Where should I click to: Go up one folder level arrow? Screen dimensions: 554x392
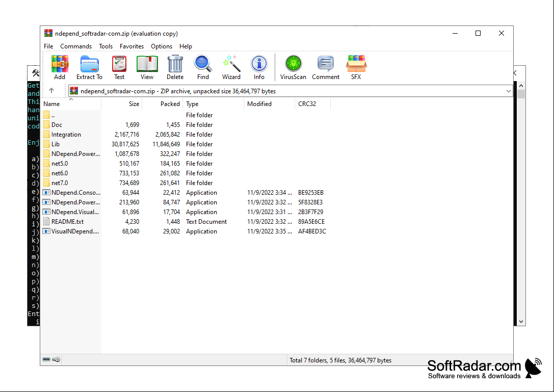[x=51, y=91]
